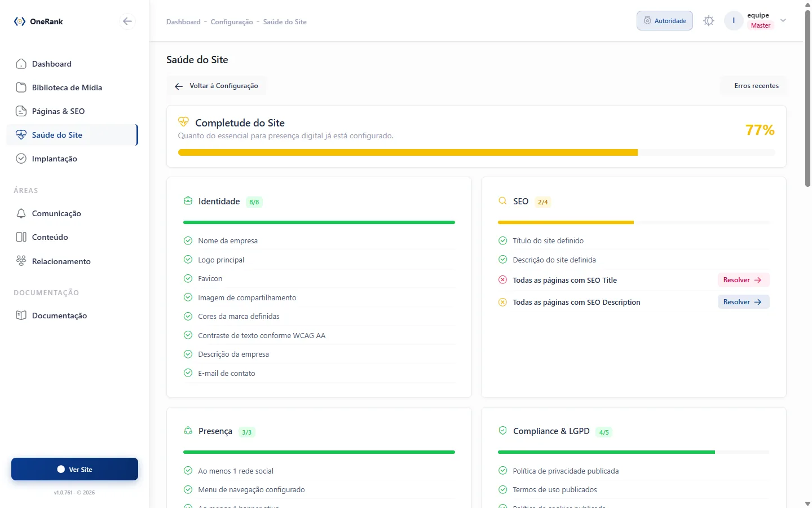Click the Autoridade button in top bar
The image size is (812, 508).
click(x=665, y=21)
